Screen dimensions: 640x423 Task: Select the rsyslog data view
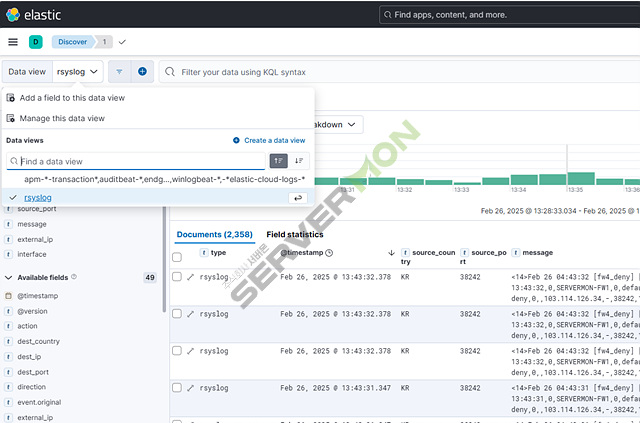click(38, 198)
